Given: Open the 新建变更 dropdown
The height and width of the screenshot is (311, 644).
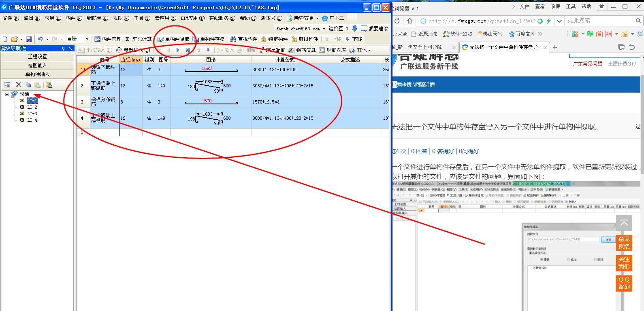Looking at the screenshot, I should point(318,18).
